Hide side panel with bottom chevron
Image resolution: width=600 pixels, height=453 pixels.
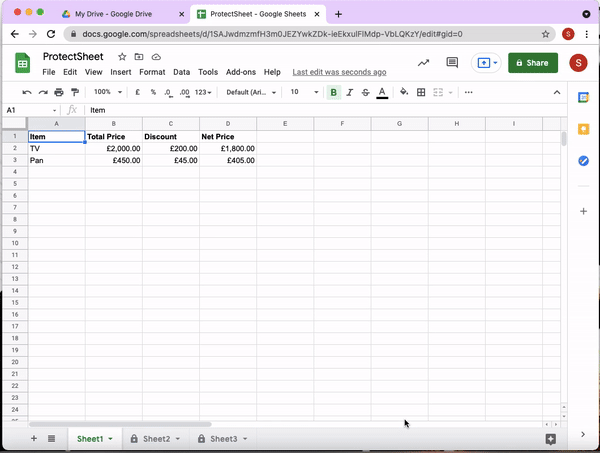[583, 434]
